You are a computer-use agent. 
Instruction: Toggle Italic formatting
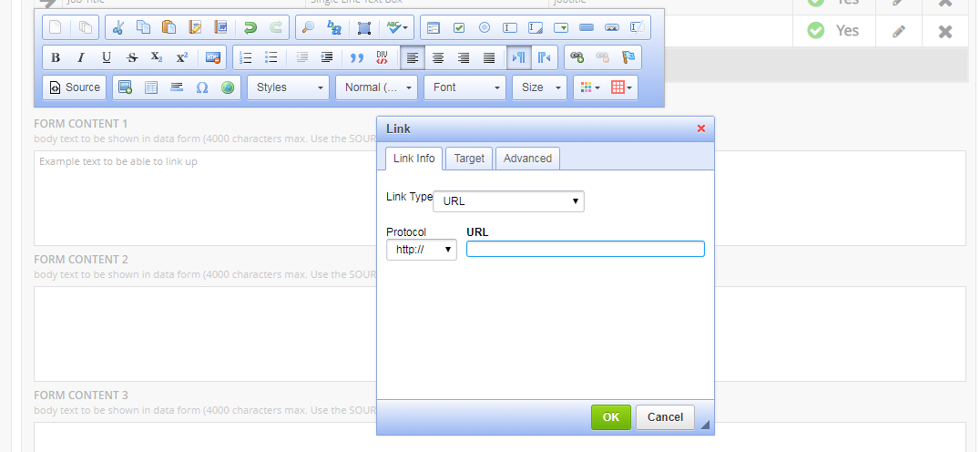[x=81, y=57]
